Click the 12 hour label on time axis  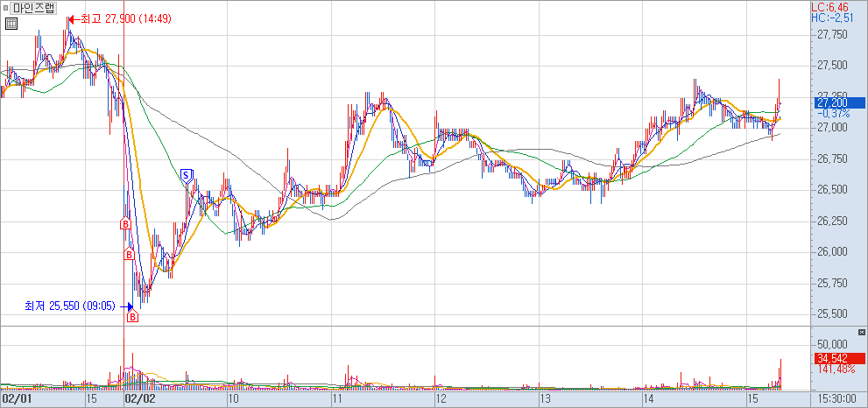[441, 398]
